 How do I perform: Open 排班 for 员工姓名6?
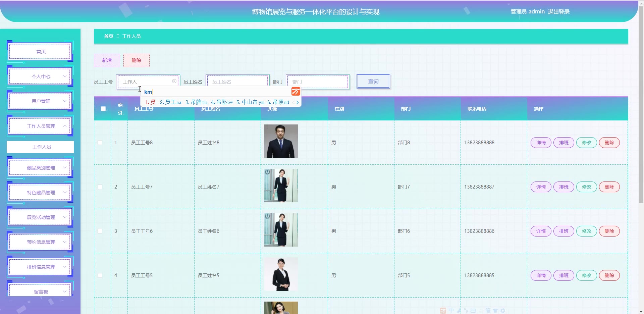[564, 231]
